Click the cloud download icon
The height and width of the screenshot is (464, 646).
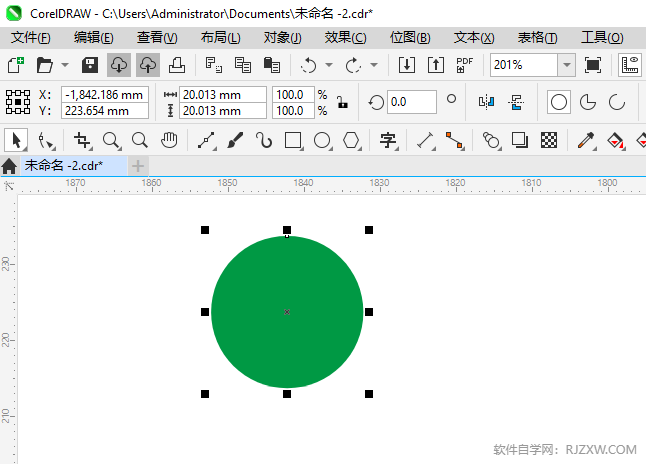tap(119, 65)
